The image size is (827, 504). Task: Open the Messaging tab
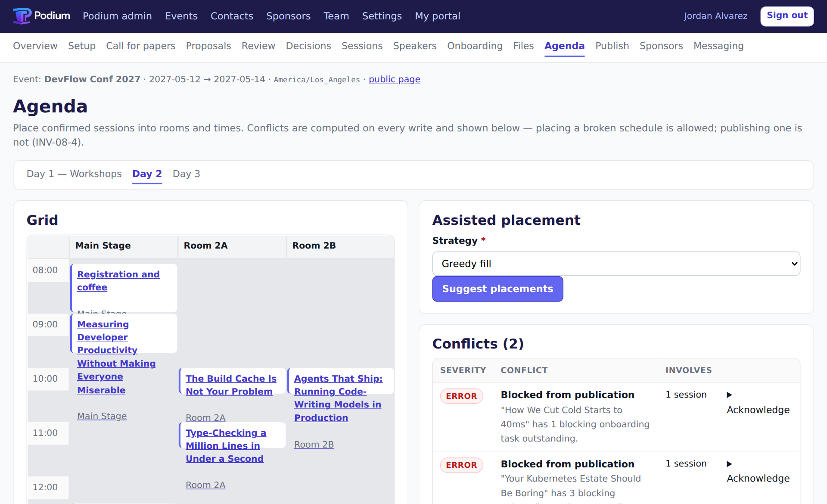click(718, 46)
